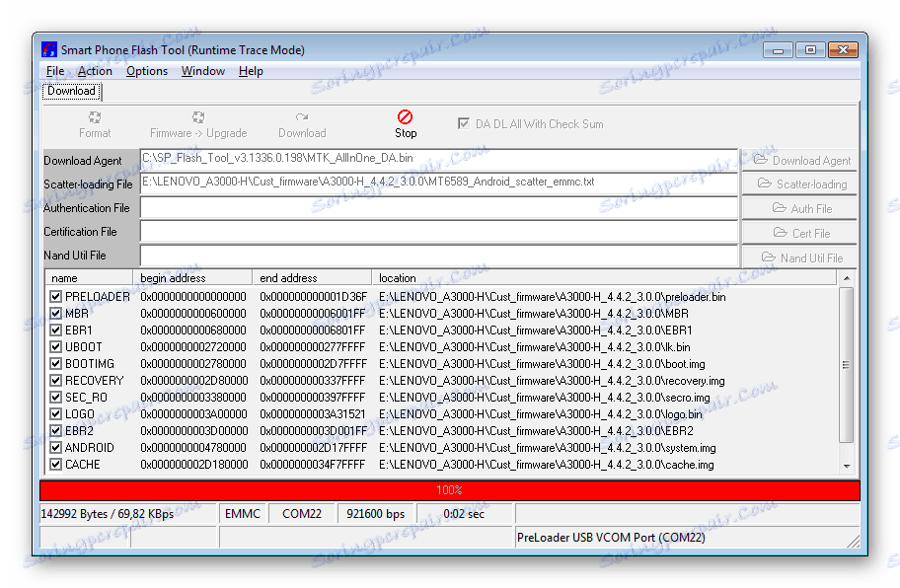900x588 pixels.
Task: Click the Nand Util File input field
Action: pos(438,256)
